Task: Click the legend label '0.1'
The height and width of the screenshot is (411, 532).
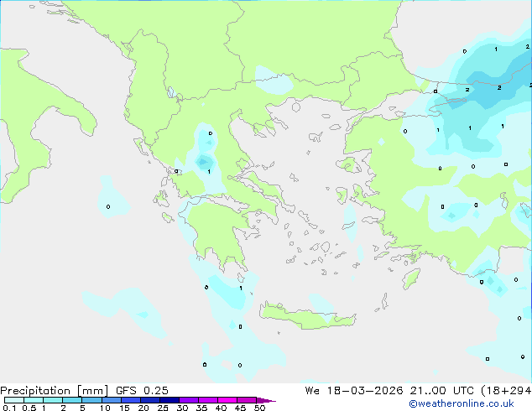Action: coord(9,408)
